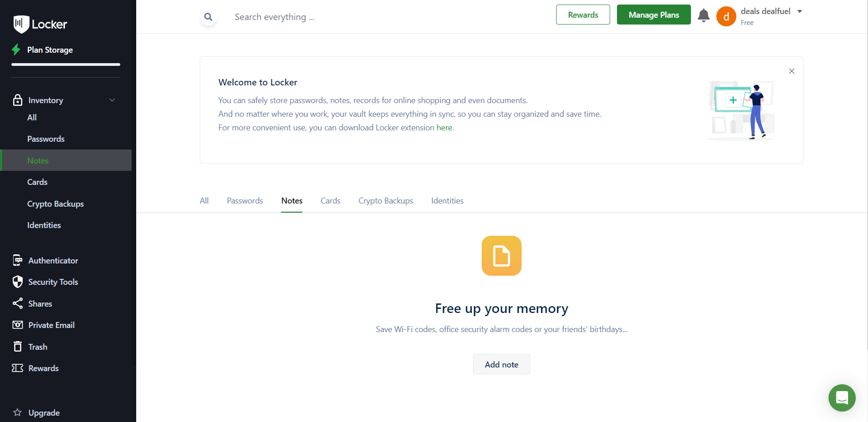Click the Plan Storage label
The image size is (868, 422).
[x=50, y=50]
